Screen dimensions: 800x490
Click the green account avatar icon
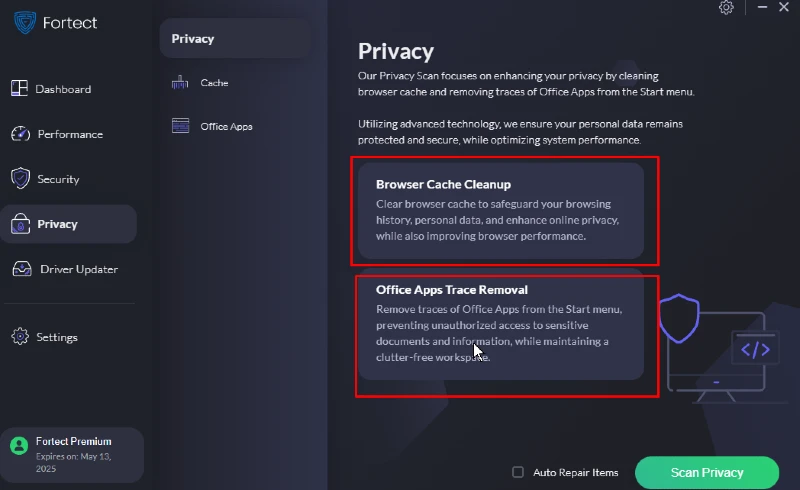19,446
